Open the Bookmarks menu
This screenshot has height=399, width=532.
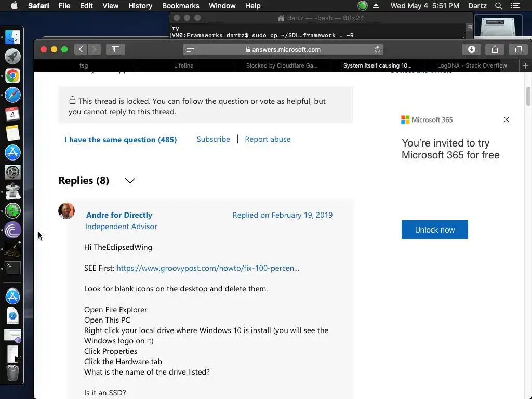[x=180, y=6]
